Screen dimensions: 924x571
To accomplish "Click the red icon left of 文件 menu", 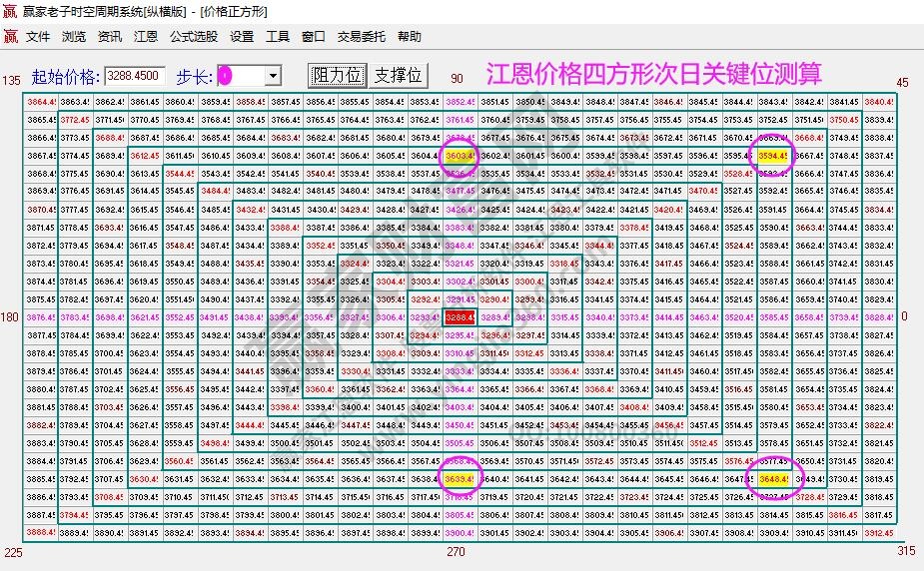I will click(x=10, y=37).
